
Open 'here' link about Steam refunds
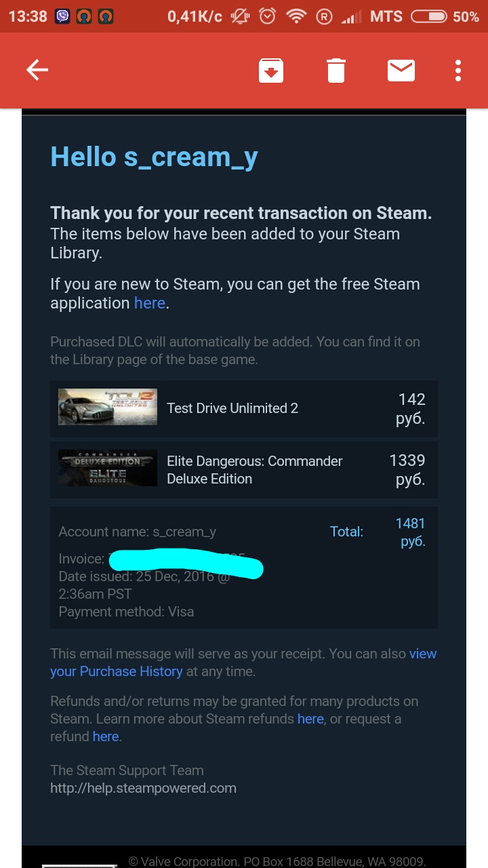[310, 719]
